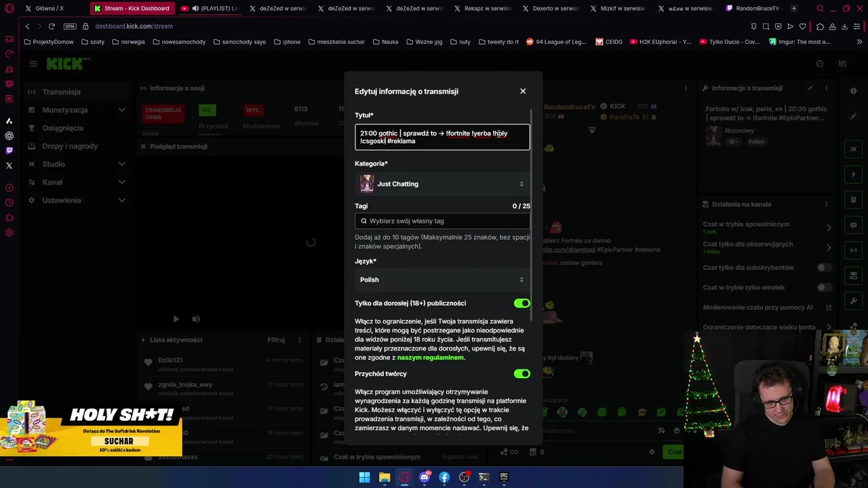Expand followers-only chat settings chevron
The width and height of the screenshot is (868, 488).
[x=829, y=247]
